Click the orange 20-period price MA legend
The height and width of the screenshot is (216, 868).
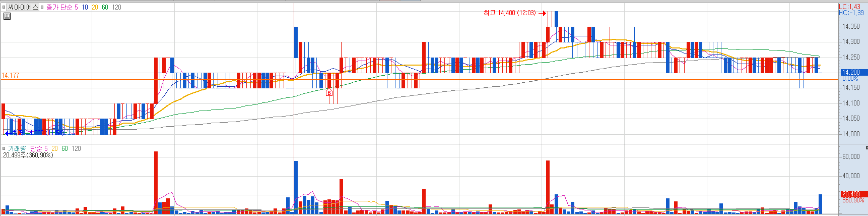click(95, 7)
